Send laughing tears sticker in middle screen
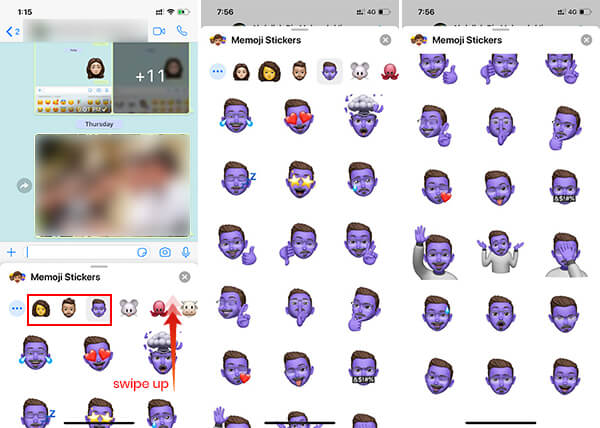 (x=236, y=116)
